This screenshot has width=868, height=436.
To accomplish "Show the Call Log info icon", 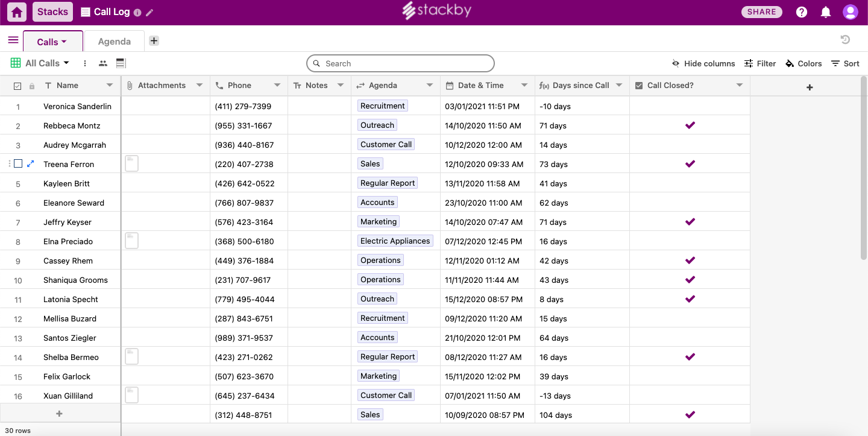I will (137, 13).
